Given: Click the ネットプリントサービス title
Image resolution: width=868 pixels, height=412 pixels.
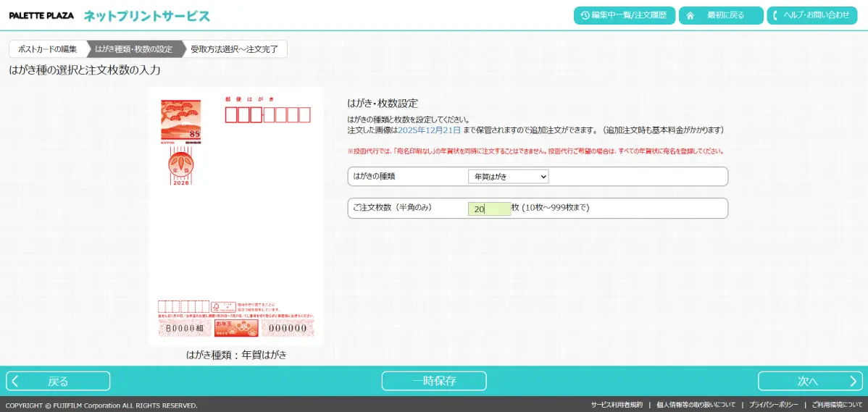Looking at the screenshot, I should [146, 15].
